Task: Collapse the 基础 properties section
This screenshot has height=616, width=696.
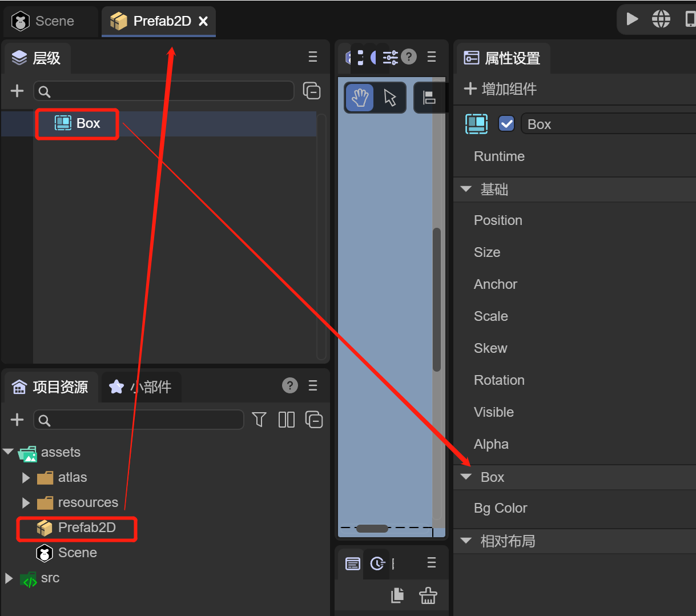Action: click(x=466, y=189)
